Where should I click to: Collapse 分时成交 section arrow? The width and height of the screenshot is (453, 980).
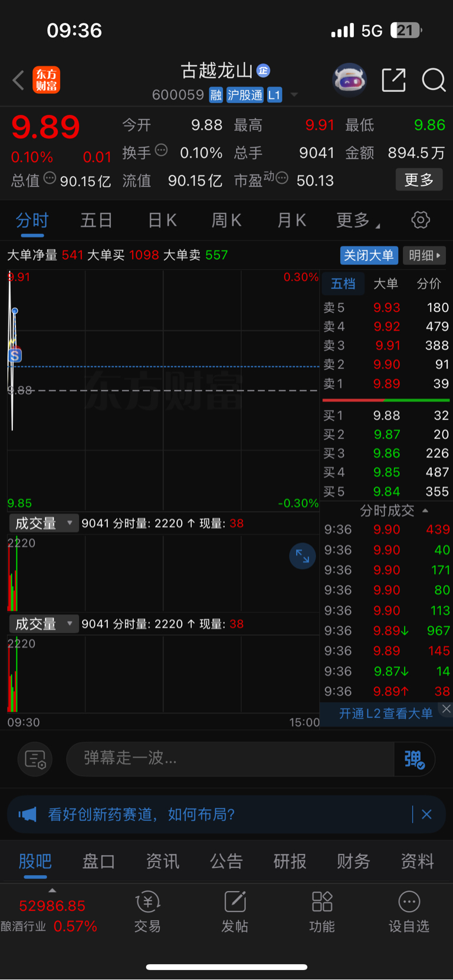click(425, 510)
